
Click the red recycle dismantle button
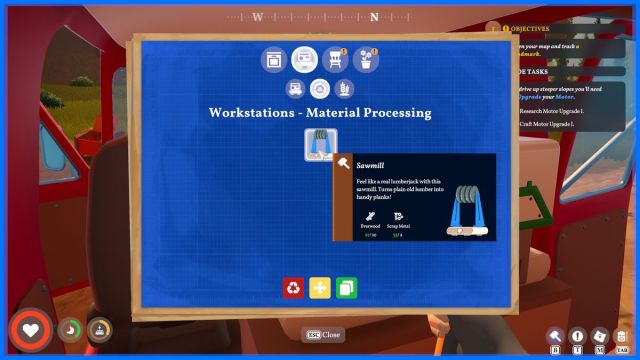tap(293, 288)
